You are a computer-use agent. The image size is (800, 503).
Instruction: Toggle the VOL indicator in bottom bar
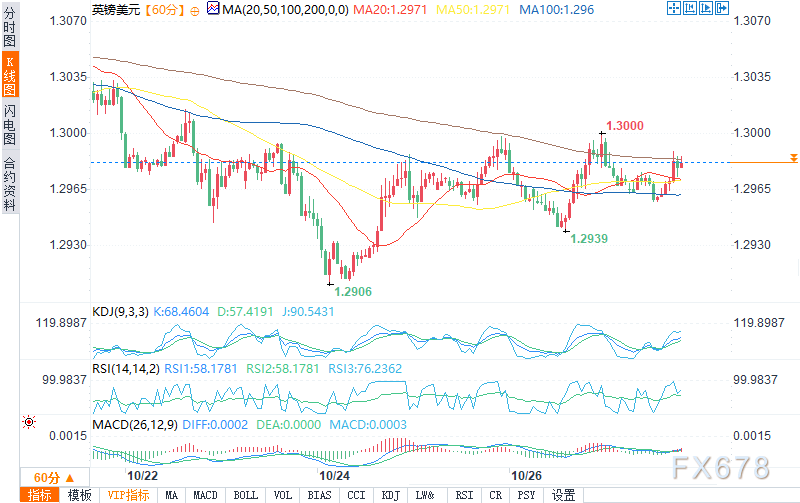[x=281, y=495]
